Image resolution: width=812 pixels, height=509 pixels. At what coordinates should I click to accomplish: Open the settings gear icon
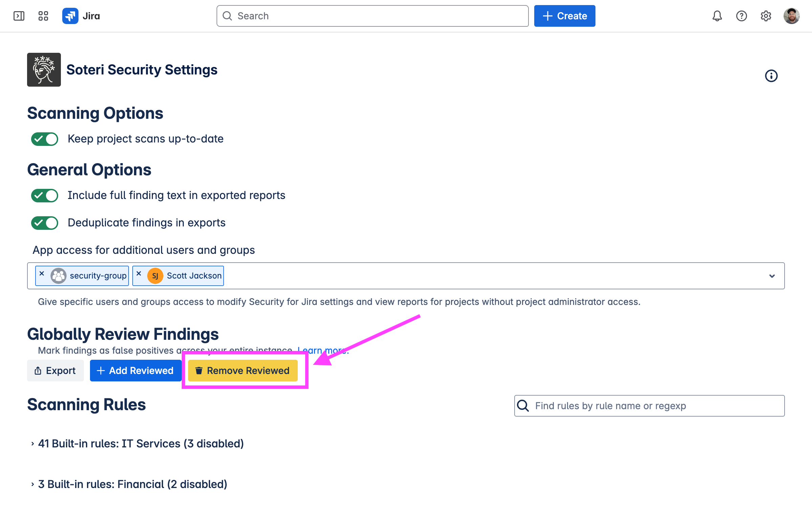coord(766,16)
